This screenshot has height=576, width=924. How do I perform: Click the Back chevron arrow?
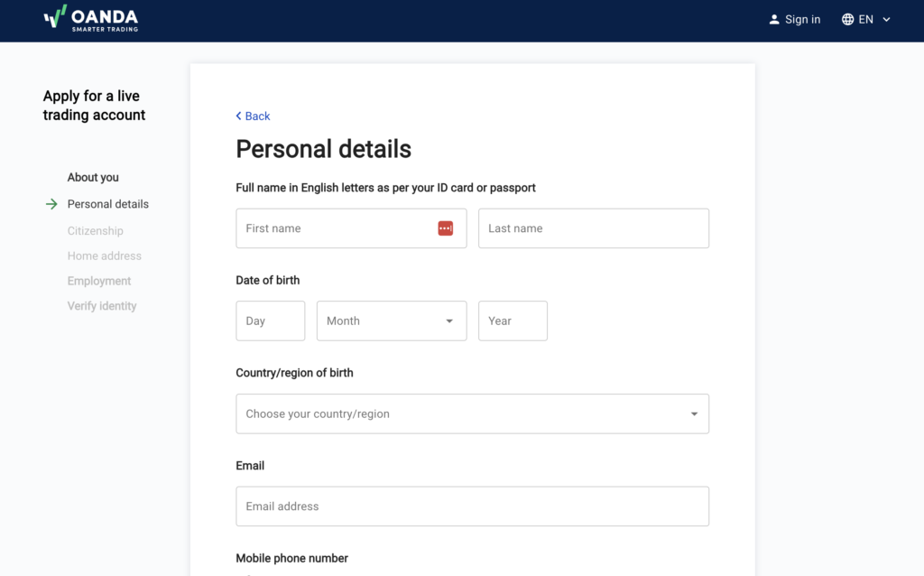coord(238,116)
